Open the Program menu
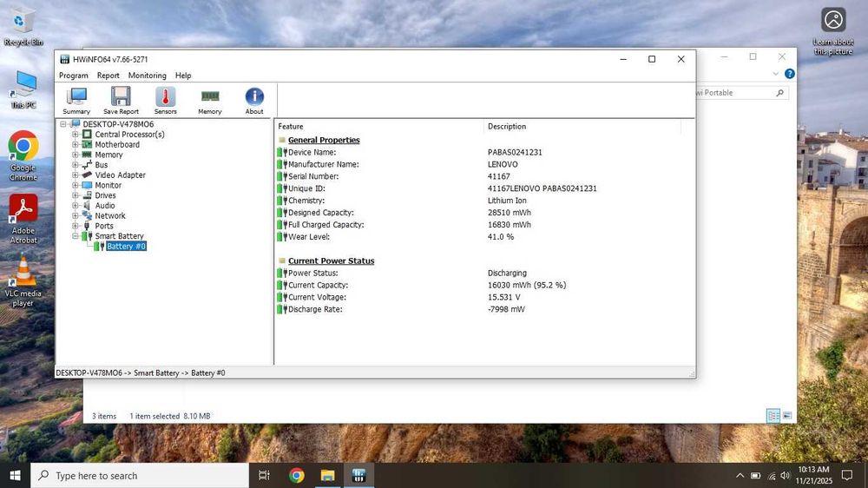Image resolution: width=868 pixels, height=488 pixels. [74, 76]
